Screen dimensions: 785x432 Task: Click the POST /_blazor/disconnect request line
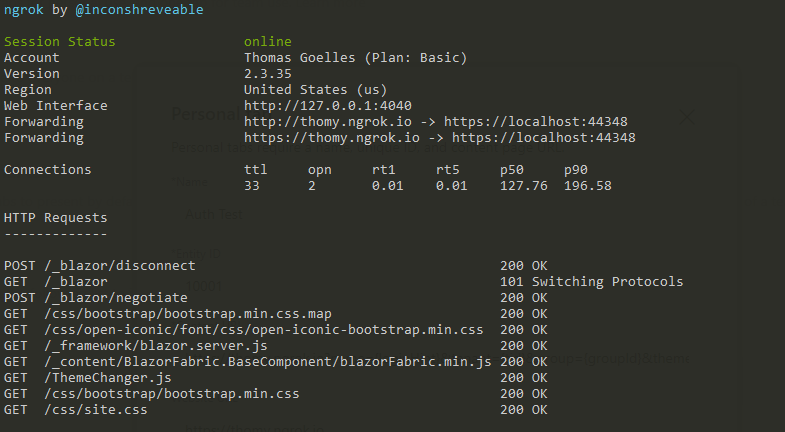(x=276, y=265)
